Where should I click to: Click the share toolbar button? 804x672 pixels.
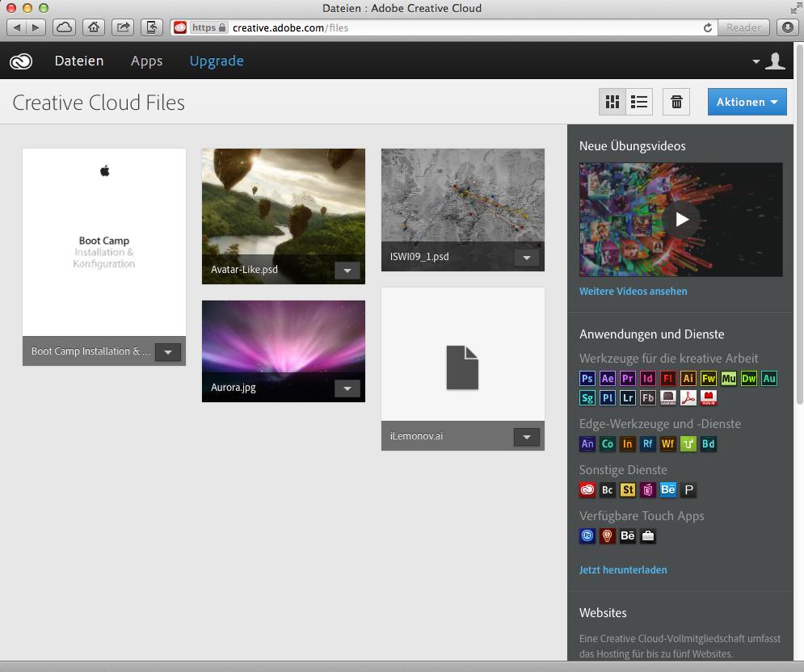(x=123, y=27)
